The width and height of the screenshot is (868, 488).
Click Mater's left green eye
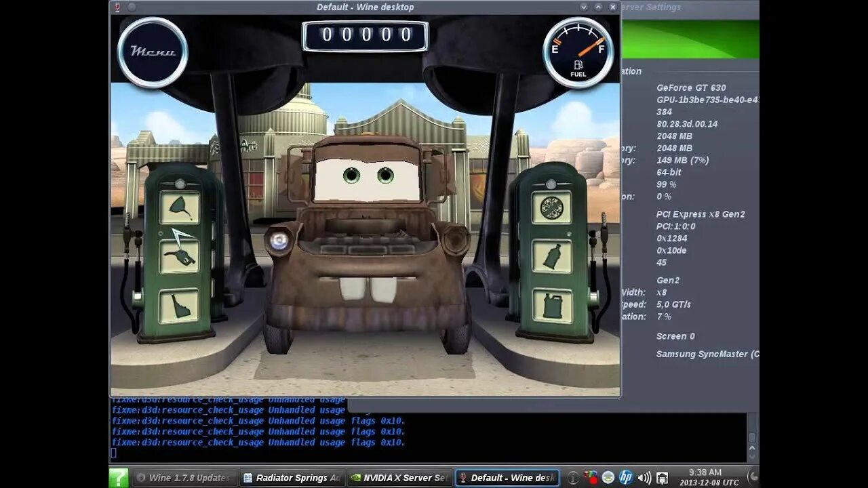coord(351,175)
